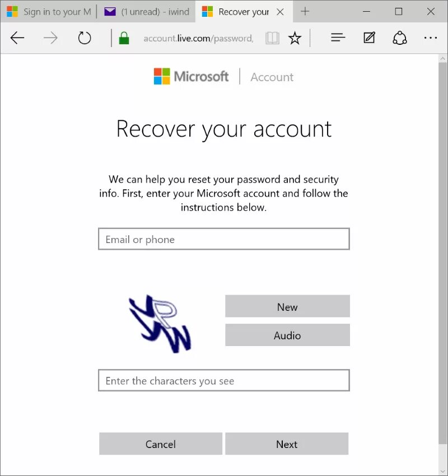Click the Audio captcha button

287,335
